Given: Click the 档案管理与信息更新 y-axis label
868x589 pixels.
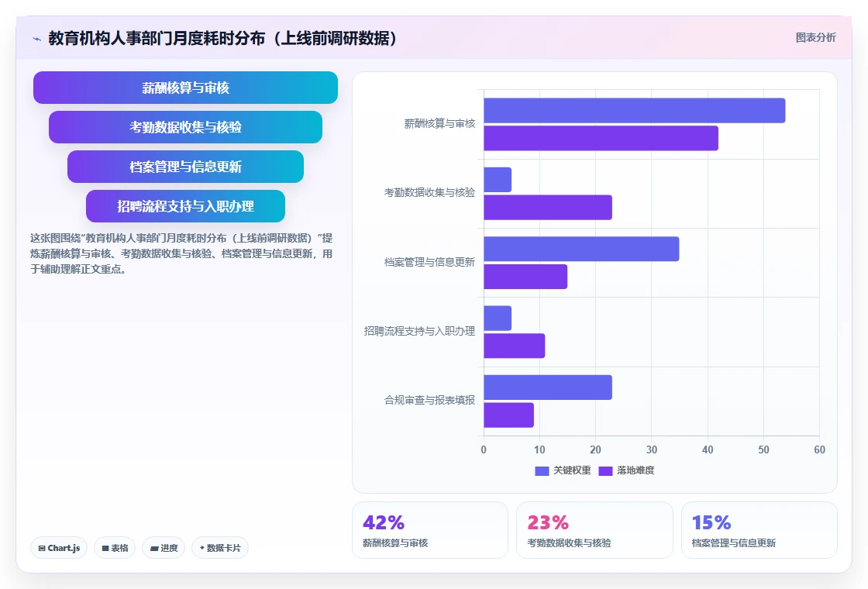Looking at the screenshot, I should click(x=429, y=262).
